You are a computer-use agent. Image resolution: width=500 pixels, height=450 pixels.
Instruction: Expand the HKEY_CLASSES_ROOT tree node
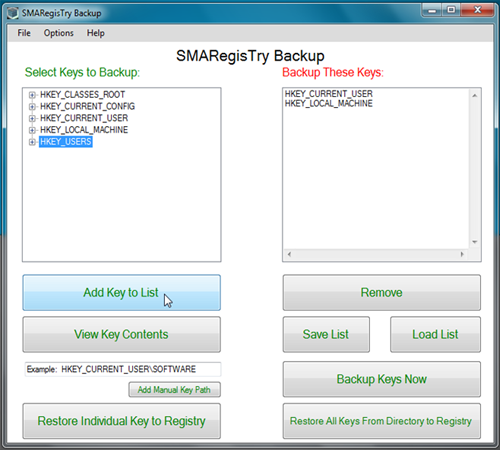point(32,95)
